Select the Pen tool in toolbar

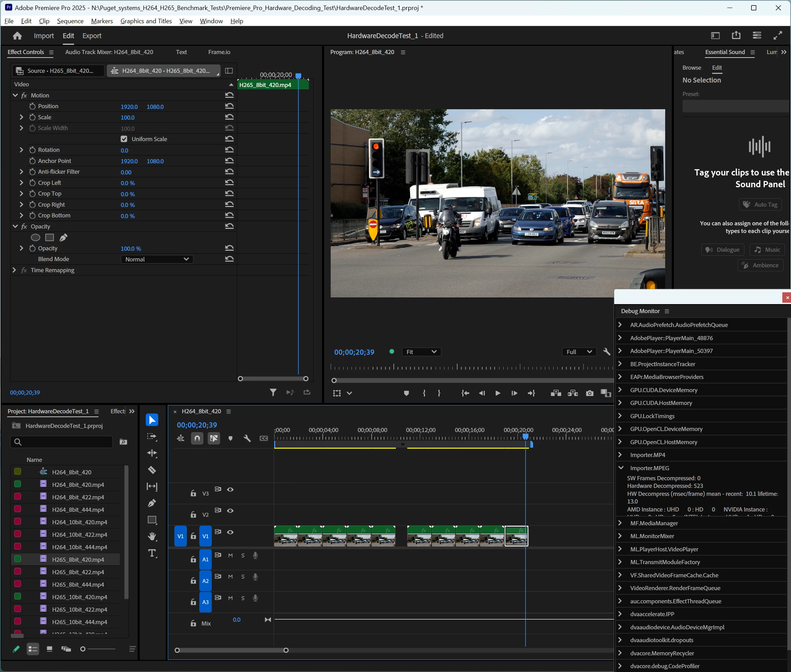(152, 503)
